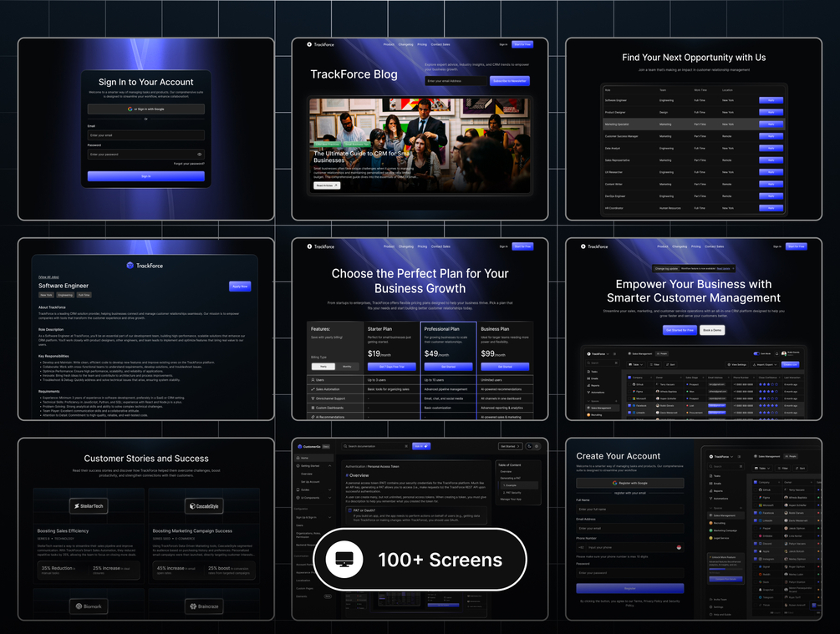Click Automations icon in Create Account dashboard sidebar
The width and height of the screenshot is (840, 634).
pyautogui.click(x=711, y=498)
